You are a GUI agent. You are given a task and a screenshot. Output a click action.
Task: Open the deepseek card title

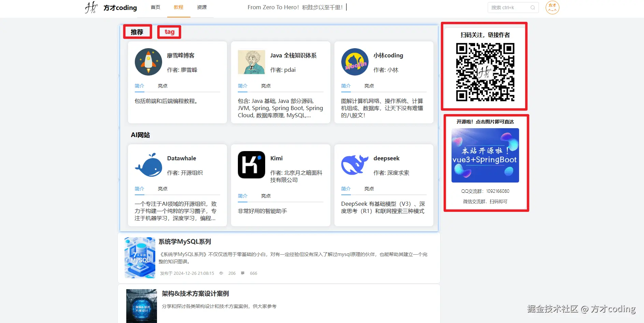tap(386, 158)
